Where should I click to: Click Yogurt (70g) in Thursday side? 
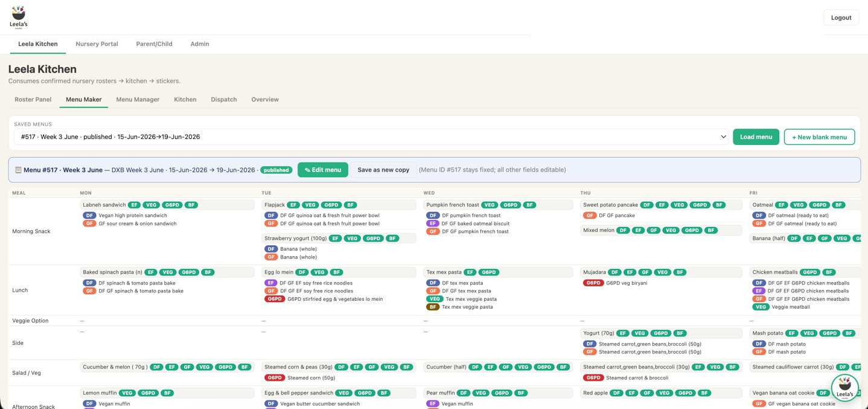(x=598, y=333)
